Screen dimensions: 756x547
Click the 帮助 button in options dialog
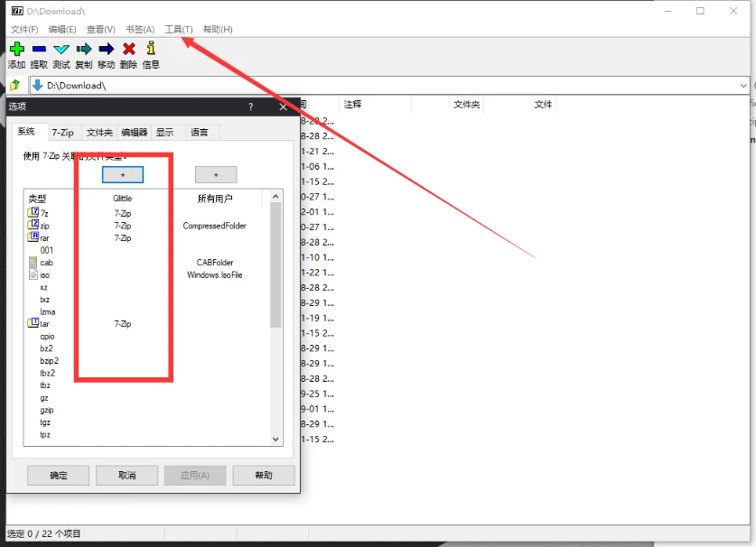(x=264, y=476)
